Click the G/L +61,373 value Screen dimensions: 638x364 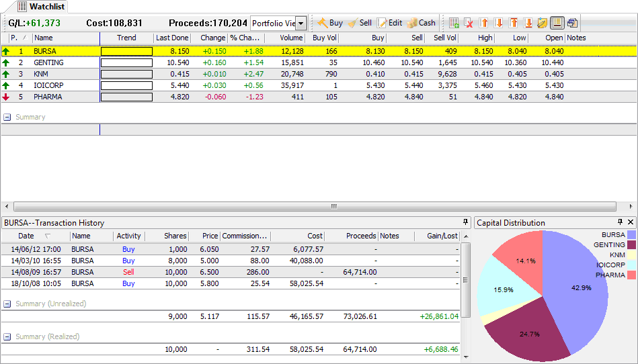(x=43, y=23)
